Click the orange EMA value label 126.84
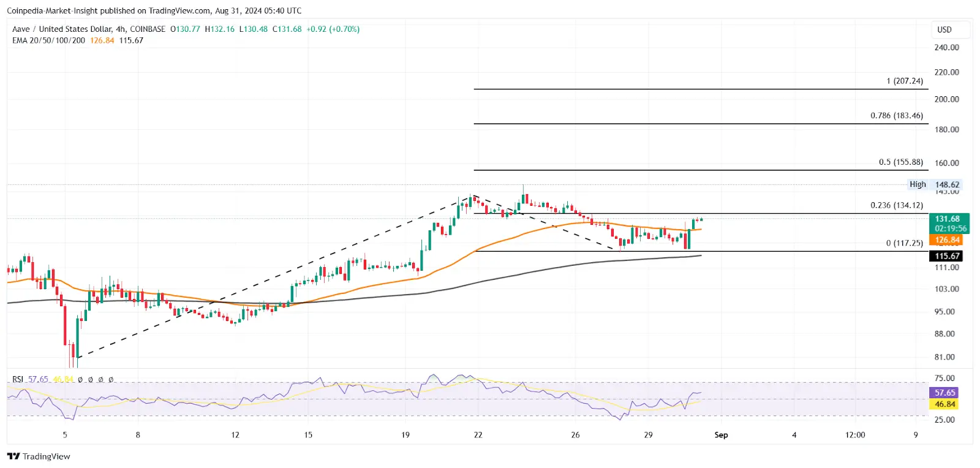 click(x=946, y=240)
